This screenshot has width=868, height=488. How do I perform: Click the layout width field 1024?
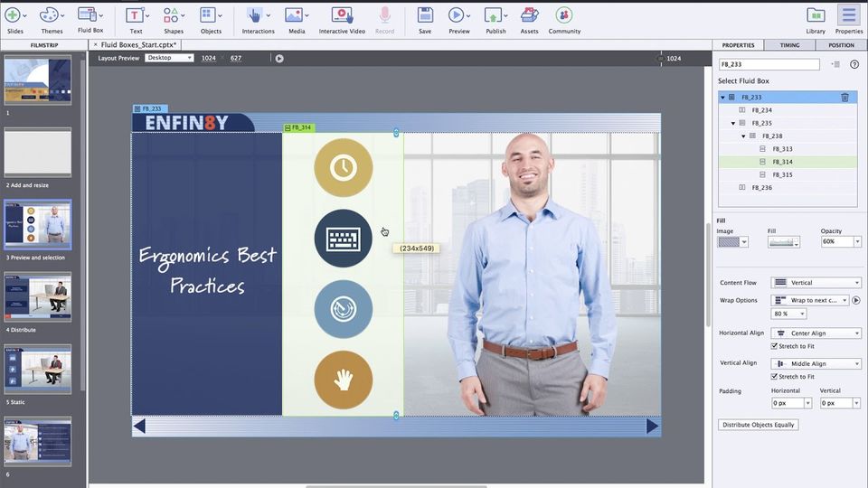209,58
